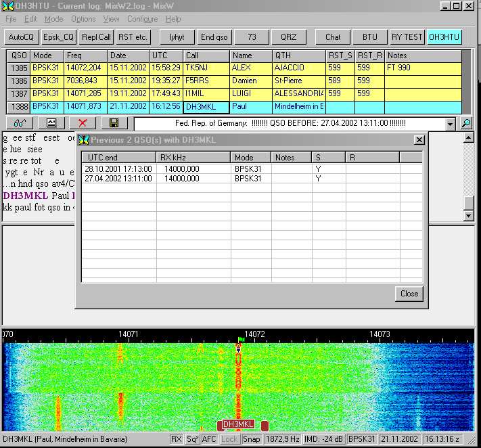The image size is (481, 448).
Task: Toggle the RX status bar indicator
Action: click(176, 439)
